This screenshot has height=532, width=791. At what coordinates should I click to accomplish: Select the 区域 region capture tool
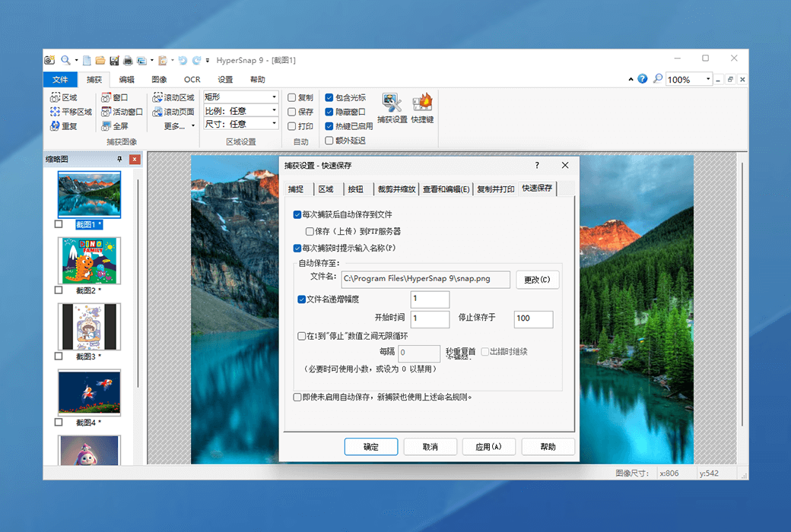[64, 98]
